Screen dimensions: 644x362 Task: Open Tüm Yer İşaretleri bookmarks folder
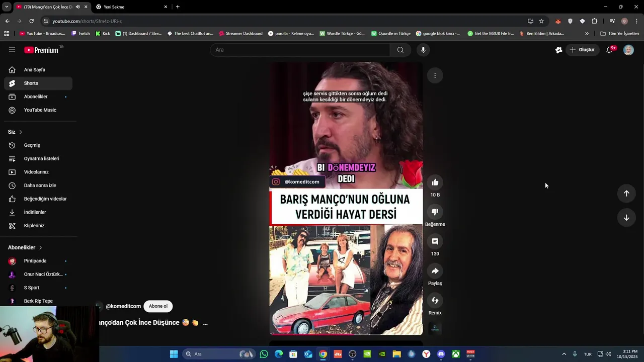click(619, 34)
